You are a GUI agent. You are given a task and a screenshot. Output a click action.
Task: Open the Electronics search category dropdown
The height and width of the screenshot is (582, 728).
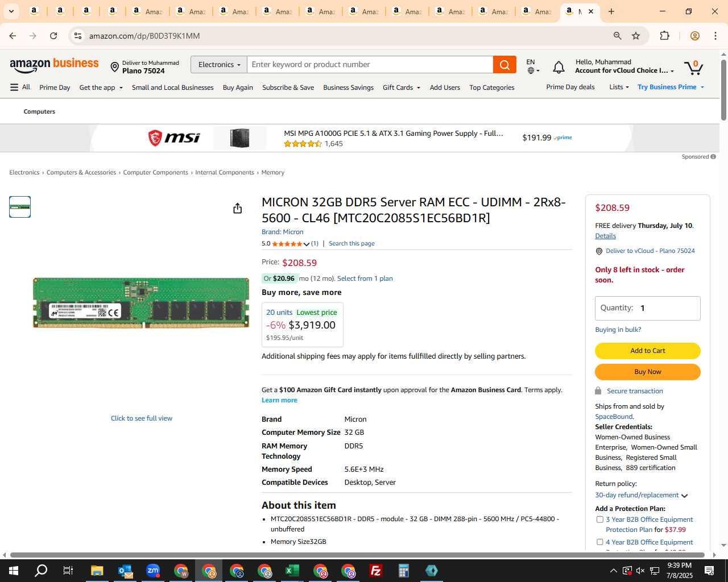(219, 65)
